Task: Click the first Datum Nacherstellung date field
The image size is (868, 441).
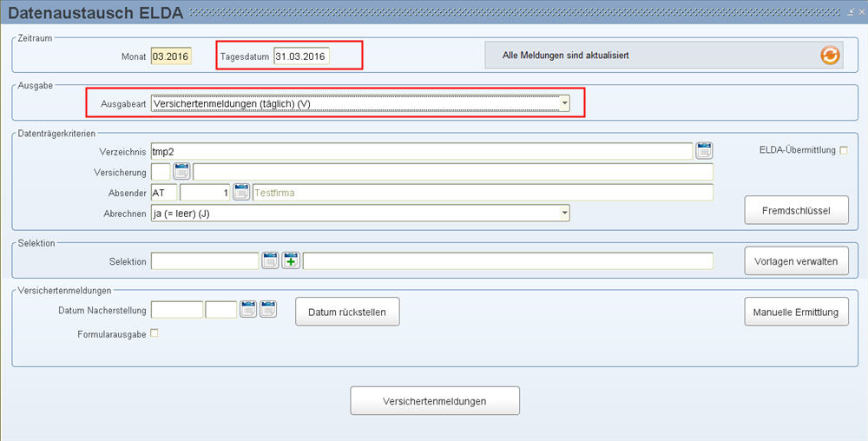Action: click(x=176, y=310)
